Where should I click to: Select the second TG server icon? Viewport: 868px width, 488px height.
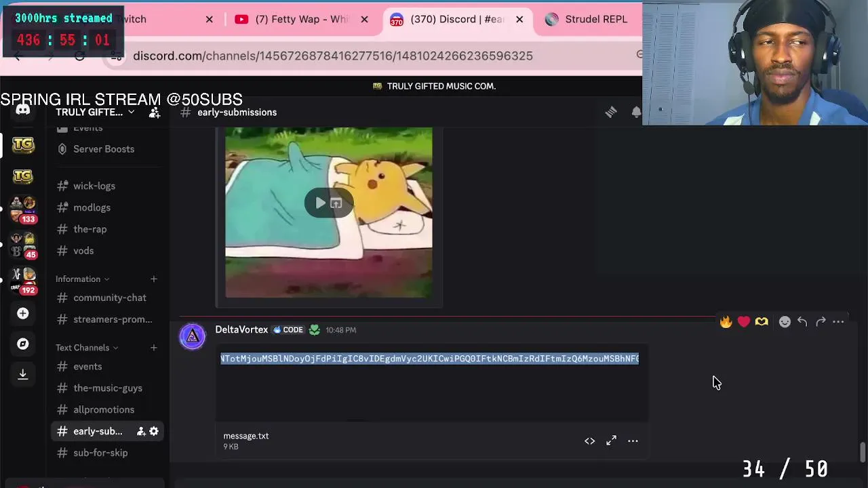point(23,176)
